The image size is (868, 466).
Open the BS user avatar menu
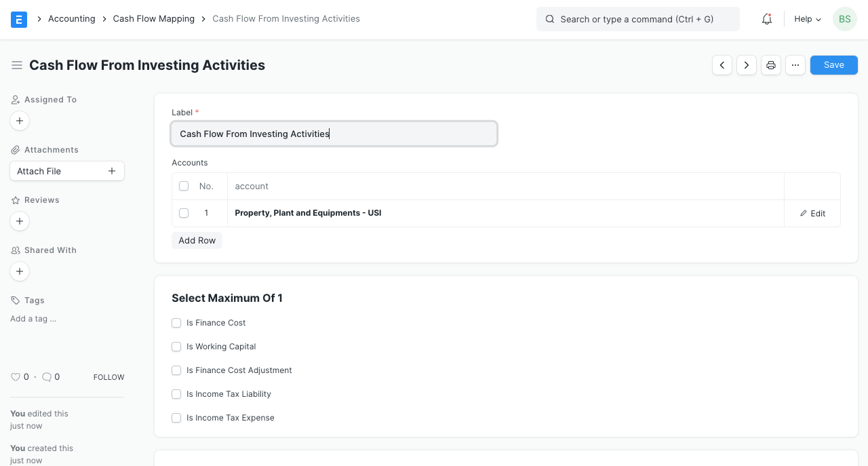pyautogui.click(x=844, y=19)
